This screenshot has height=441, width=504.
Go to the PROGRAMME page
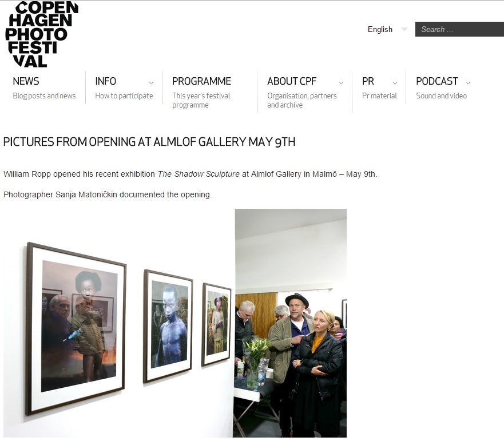pyautogui.click(x=201, y=81)
